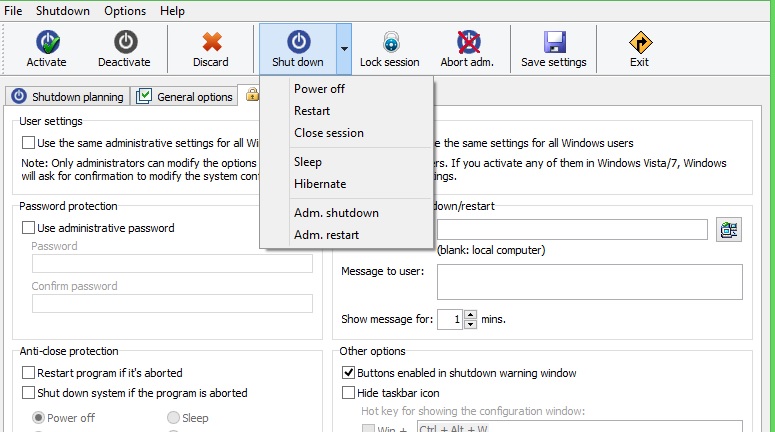Uncheck Buttons enabled in shutdown warning window
775x432 pixels.
[348, 372]
